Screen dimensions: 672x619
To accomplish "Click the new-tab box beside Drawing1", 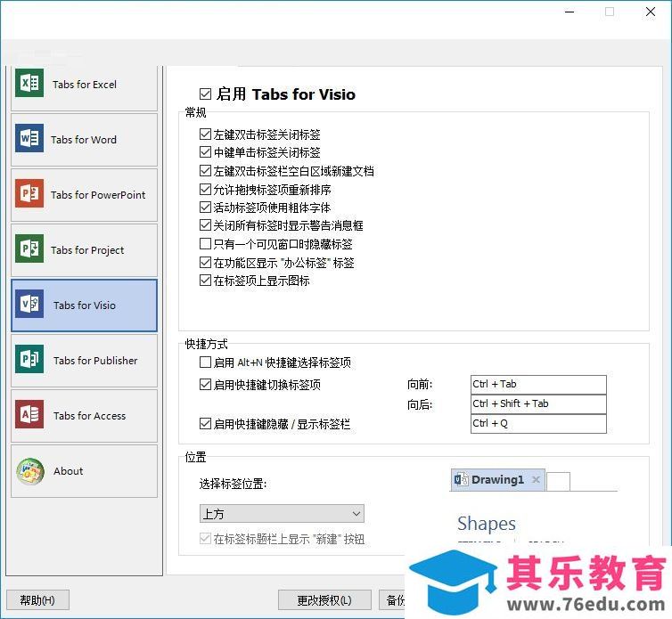I will click(559, 482).
